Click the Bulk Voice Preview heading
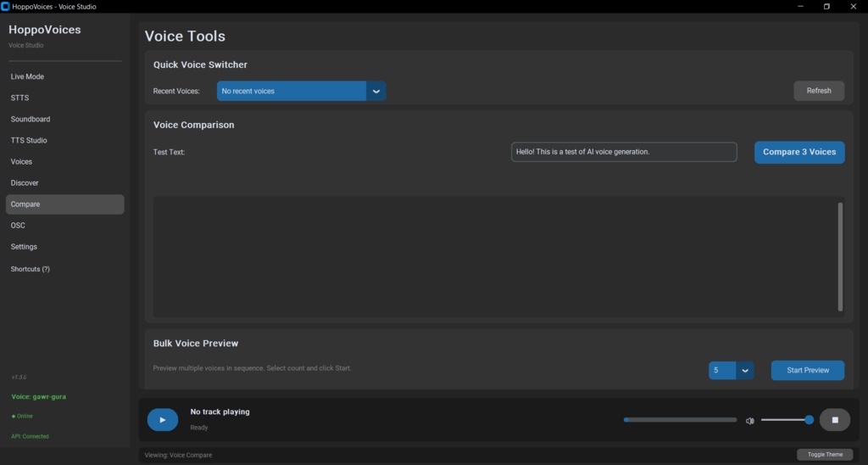 [196, 344]
